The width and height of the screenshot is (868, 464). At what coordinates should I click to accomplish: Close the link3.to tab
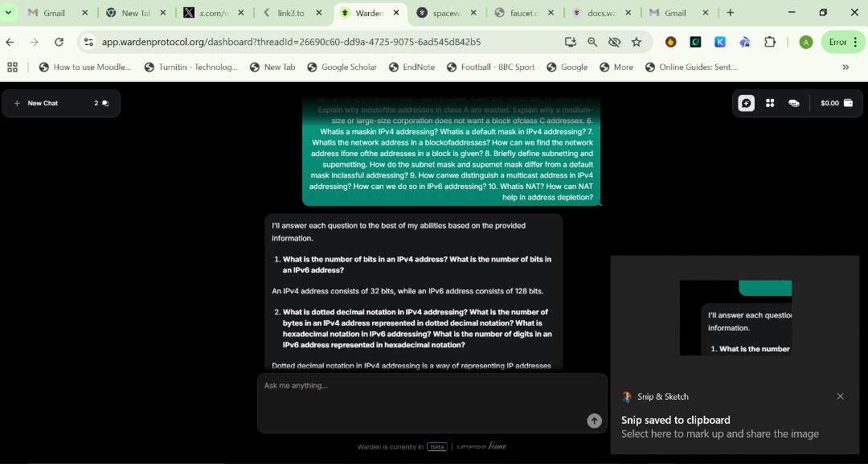pos(319,13)
